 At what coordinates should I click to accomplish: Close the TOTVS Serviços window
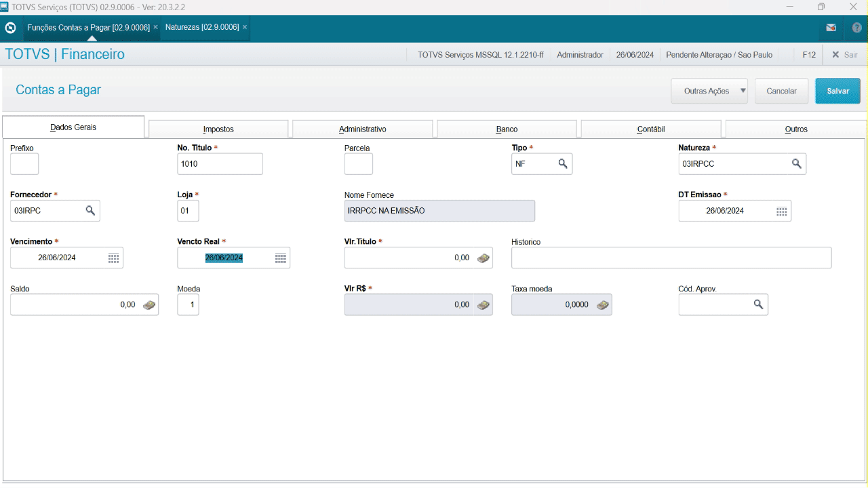(x=853, y=7)
